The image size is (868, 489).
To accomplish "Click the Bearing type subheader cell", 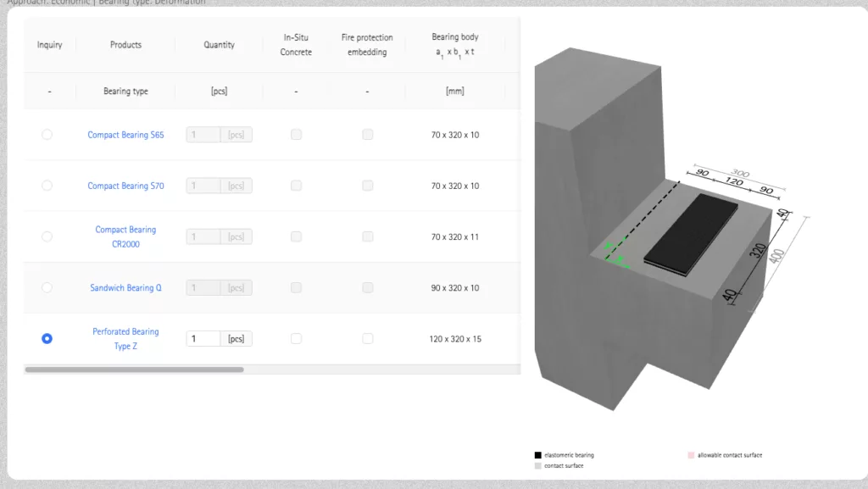I will point(125,92).
